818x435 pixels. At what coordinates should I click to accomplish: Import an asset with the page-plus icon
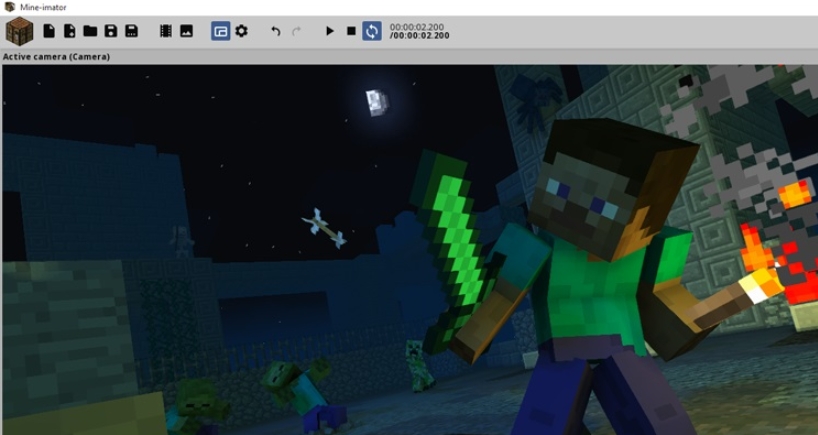[x=69, y=31]
